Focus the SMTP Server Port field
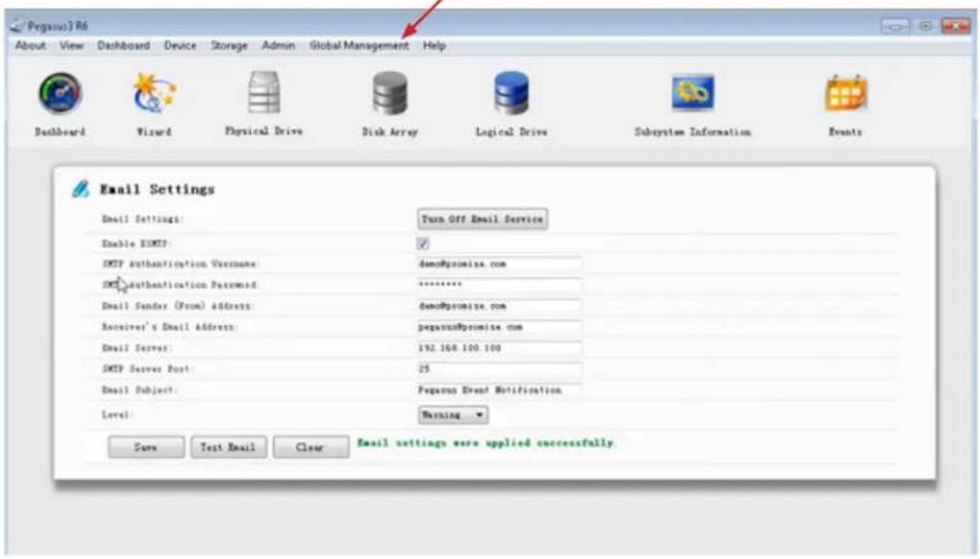 pyautogui.click(x=499, y=369)
